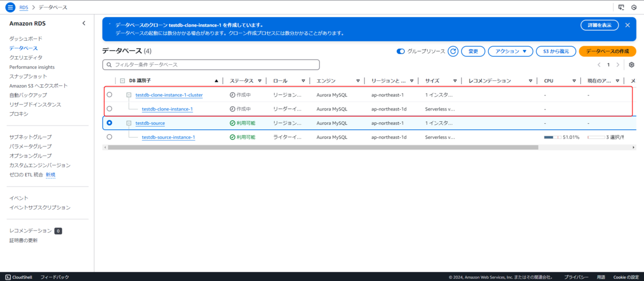This screenshot has height=281, width=644.
Task: Click the ascending sort arrow on DB 識別子
Action: 216,81
